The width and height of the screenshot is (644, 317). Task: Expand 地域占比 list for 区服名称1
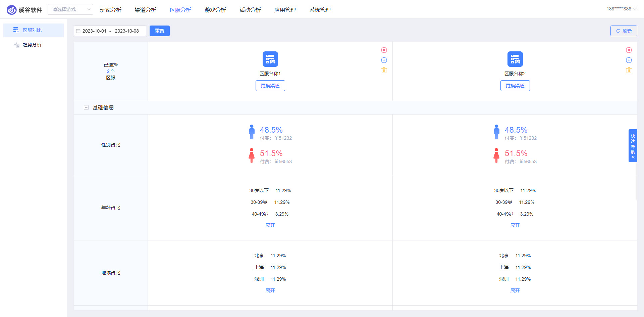click(270, 290)
